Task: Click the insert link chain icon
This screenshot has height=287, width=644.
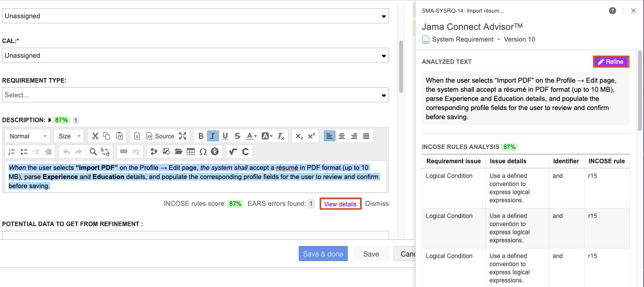Action: click(124, 151)
